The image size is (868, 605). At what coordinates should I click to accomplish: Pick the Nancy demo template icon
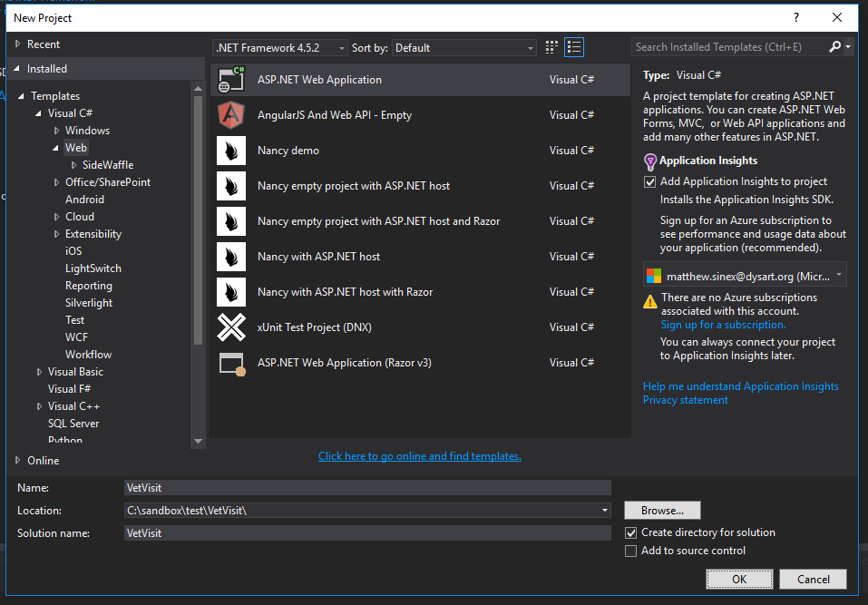coord(231,151)
